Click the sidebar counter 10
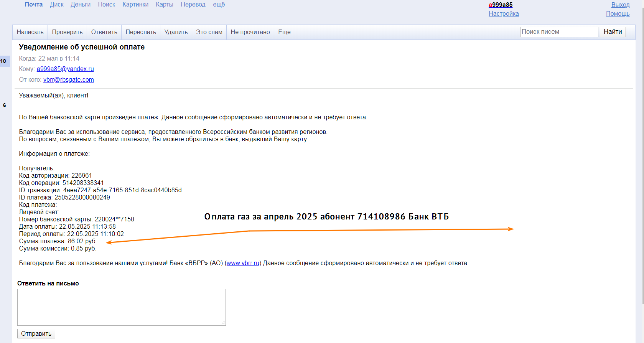This screenshot has height=343, width=644. 3,61
